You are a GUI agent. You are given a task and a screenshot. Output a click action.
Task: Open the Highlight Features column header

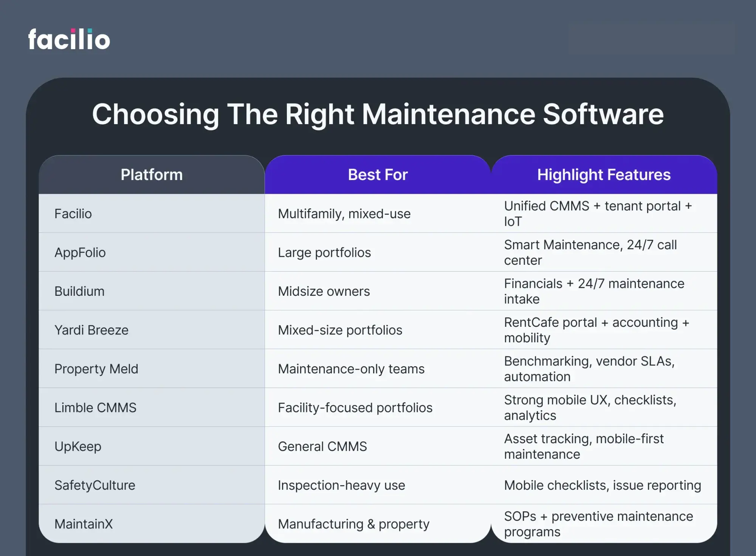pos(604,174)
